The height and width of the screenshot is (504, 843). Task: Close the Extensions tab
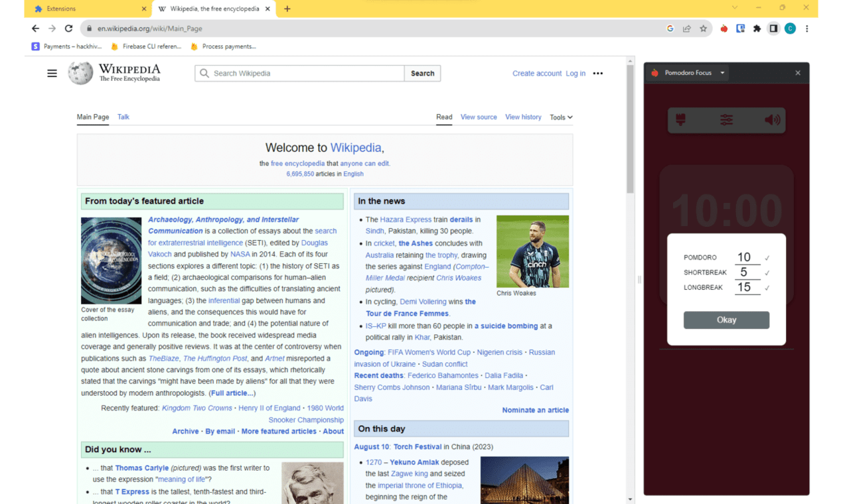[144, 9]
